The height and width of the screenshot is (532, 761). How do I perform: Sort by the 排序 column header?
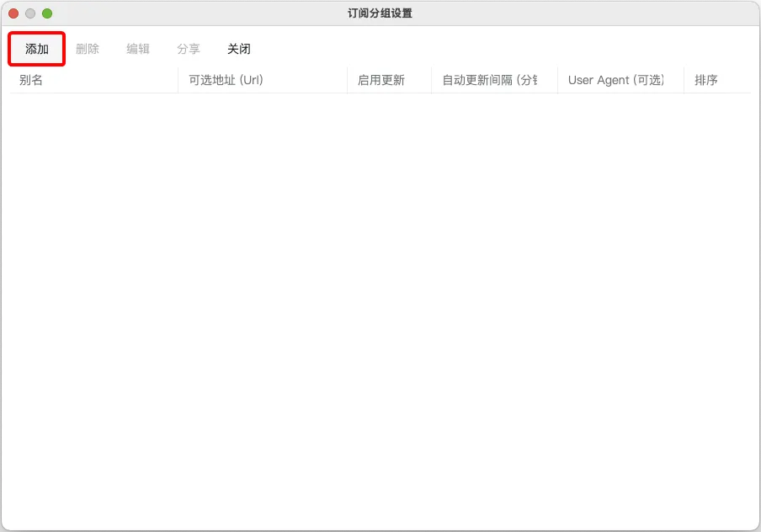click(x=717, y=80)
